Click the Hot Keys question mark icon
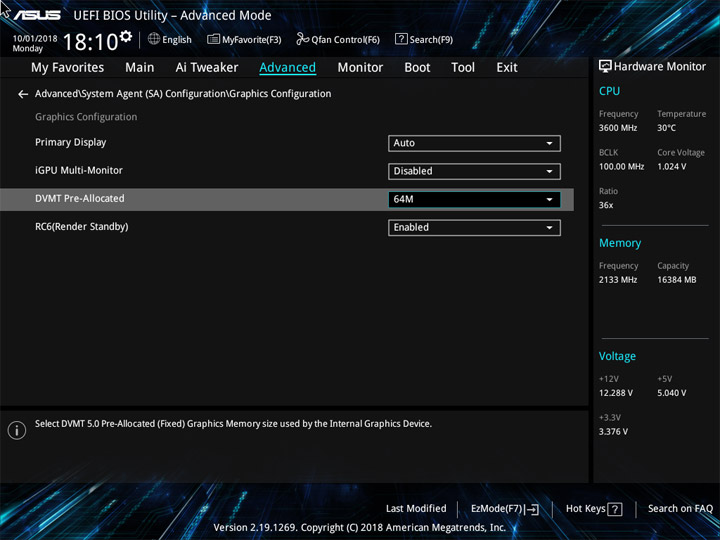The height and width of the screenshot is (540, 720). [614, 509]
